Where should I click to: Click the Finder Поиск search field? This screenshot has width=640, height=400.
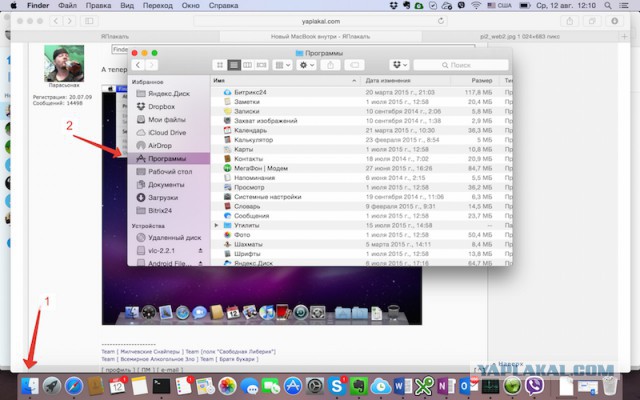[x=461, y=65]
